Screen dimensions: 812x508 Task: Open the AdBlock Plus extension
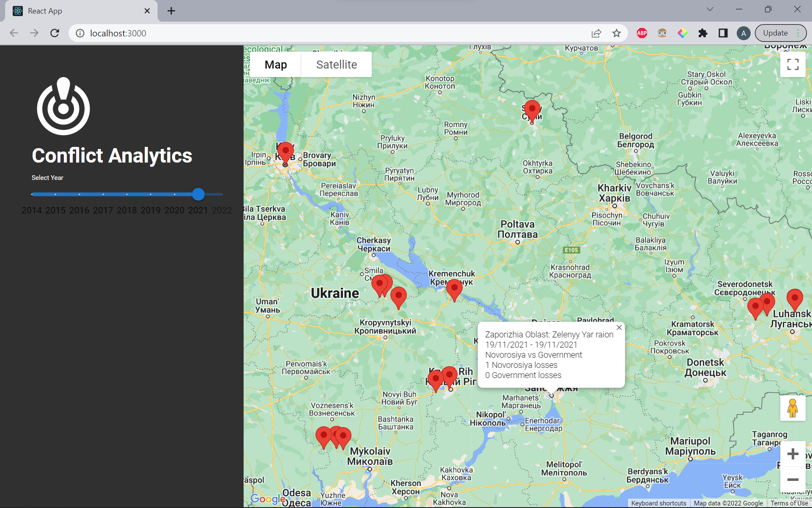642,33
